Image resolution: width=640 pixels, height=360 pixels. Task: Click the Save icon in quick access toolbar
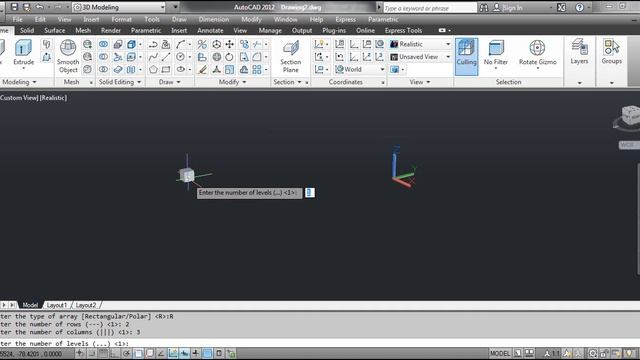pyautogui.click(x=14, y=7)
